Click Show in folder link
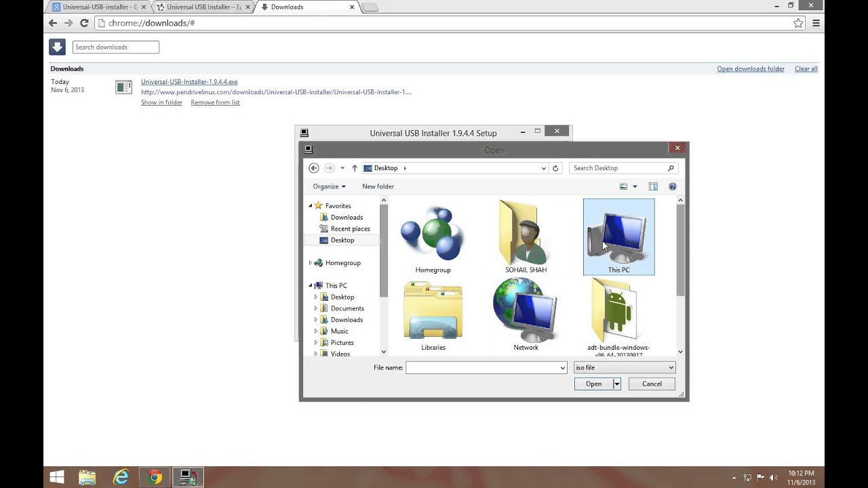868x488 pixels. [x=161, y=102]
